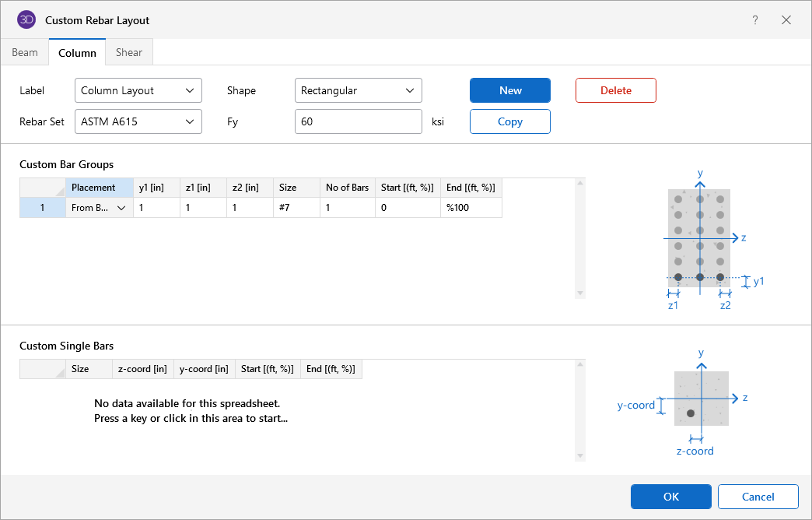
Task: Click the Copy button
Action: (x=509, y=121)
